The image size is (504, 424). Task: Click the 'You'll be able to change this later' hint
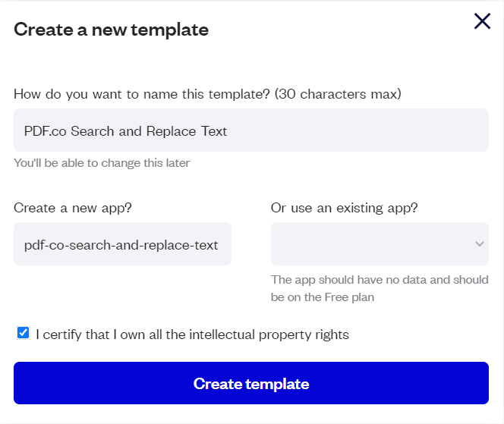102,163
